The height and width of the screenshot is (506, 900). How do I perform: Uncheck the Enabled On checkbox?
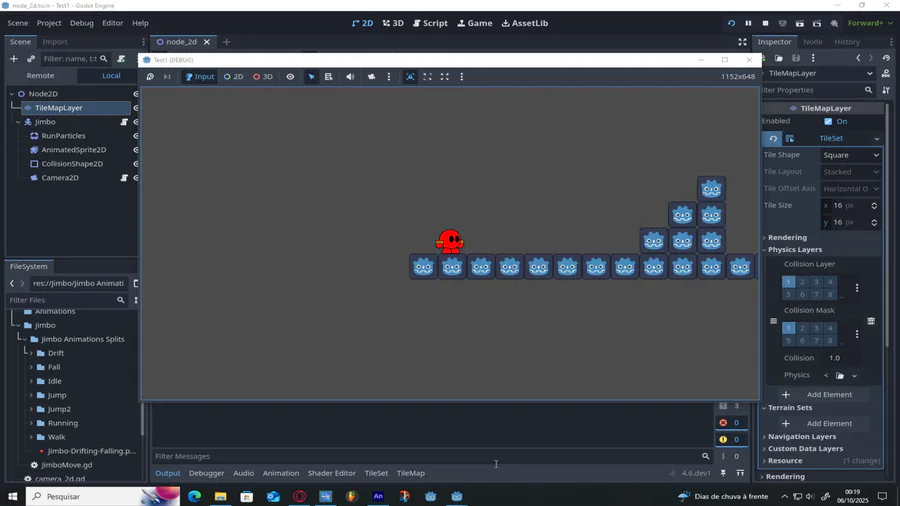pyautogui.click(x=828, y=121)
